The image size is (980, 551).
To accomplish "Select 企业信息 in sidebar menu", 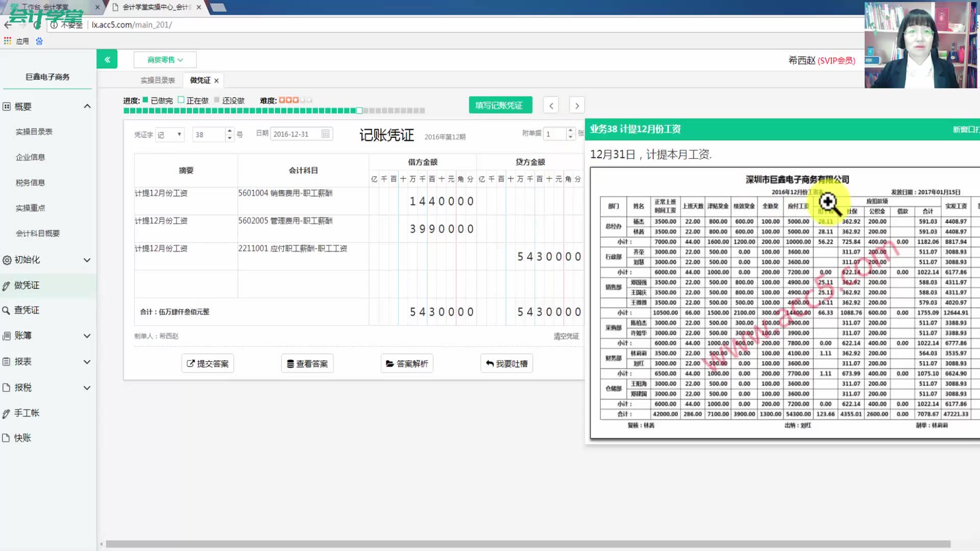I will 30,157.
